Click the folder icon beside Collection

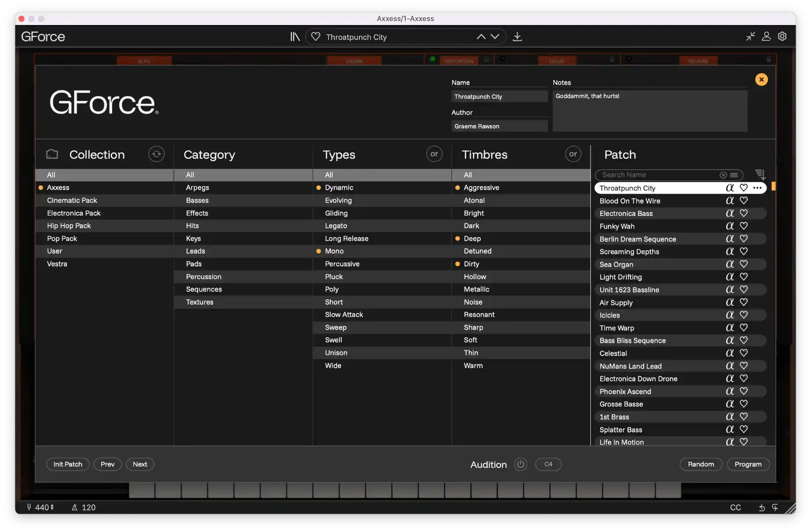(52, 154)
